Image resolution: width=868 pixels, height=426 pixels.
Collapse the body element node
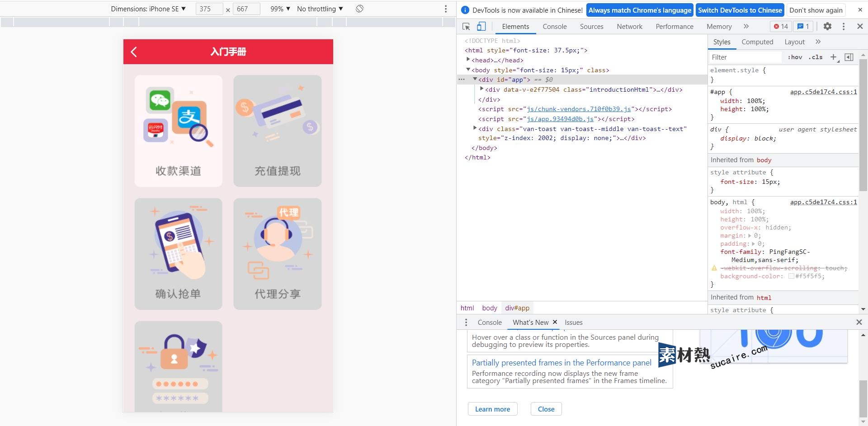pyautogui.click(x=468, y=70)
